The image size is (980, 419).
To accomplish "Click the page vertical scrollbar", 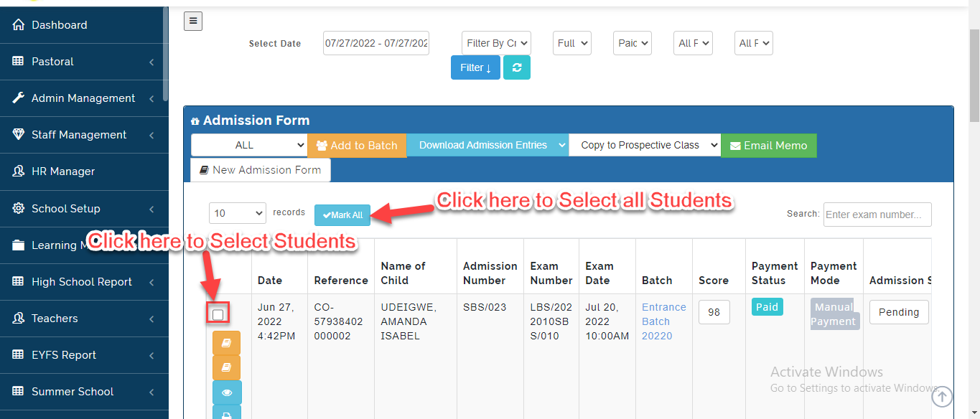I will coord(974,75).
